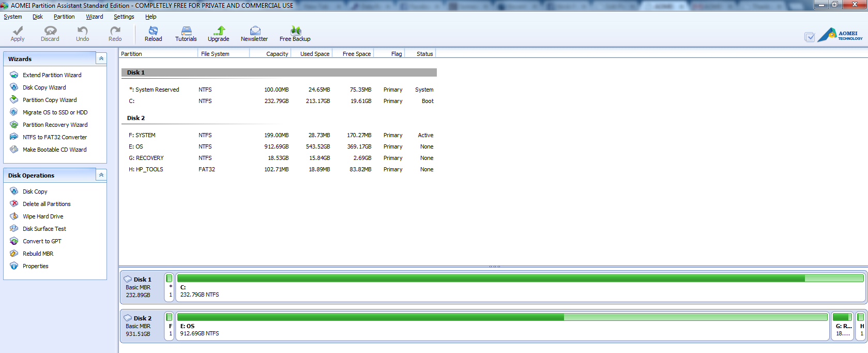The width and height of the screenshot is (868, 353).
Task: Open the Newsletter toolbar icon
Action: [254, 31]
